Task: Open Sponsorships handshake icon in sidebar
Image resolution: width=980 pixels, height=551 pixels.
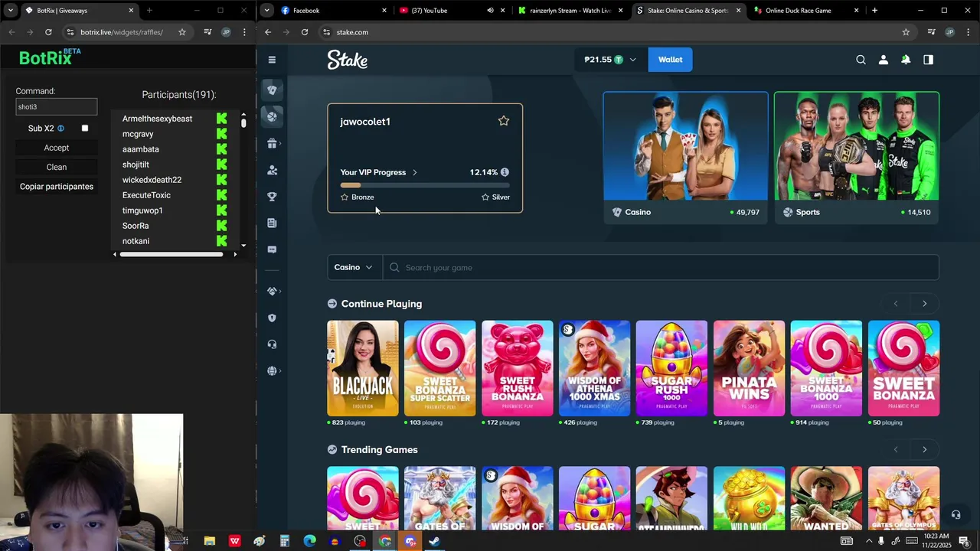Action: pos(272,292)
